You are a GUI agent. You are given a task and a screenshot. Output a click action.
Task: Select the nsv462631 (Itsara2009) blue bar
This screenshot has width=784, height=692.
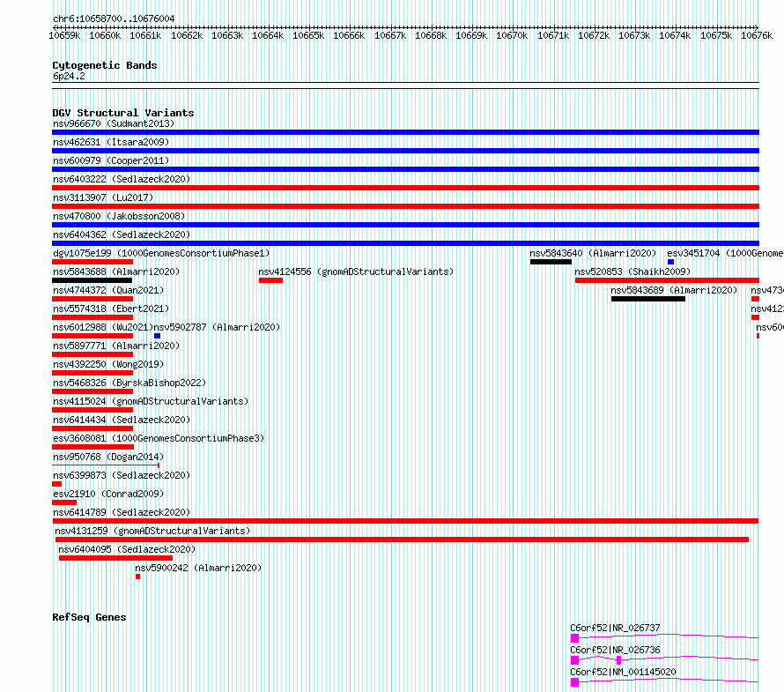(x=405, y=151)
